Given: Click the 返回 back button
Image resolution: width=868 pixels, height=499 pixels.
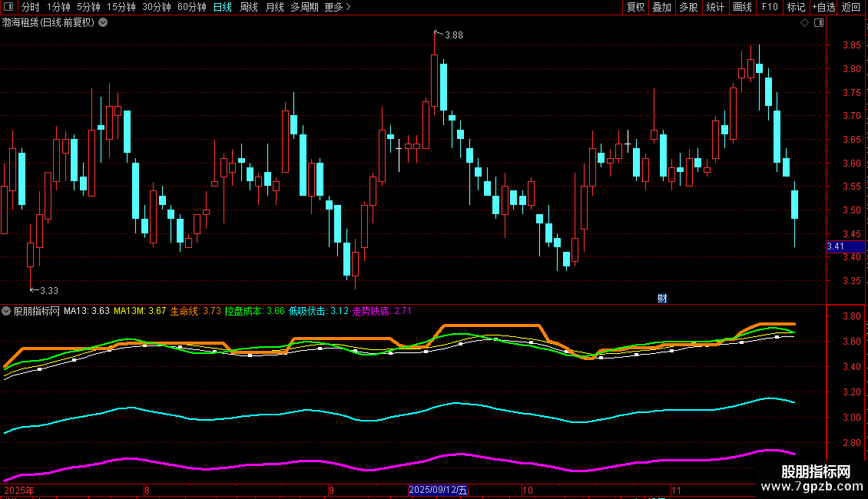Looking at the screenshot, I should 851,7.
